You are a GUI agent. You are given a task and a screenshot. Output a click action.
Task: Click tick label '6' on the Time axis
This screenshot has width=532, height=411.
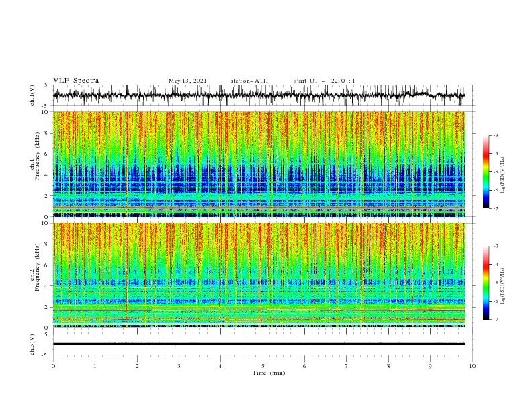pyautogui.click(x=304, y=366)
